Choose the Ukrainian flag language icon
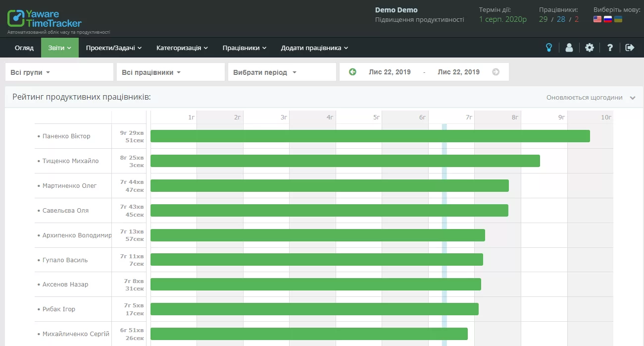The width and height of the screenshot is (644, 346). pos(618,19)
